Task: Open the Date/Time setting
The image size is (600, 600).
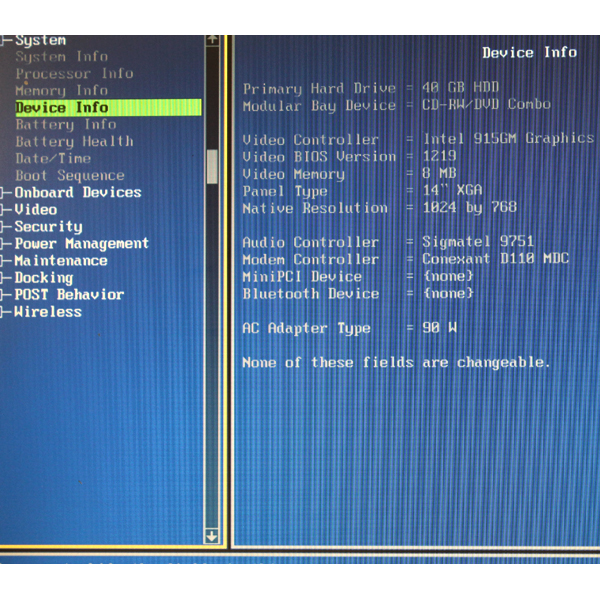Action: click(x=53, y=159)
